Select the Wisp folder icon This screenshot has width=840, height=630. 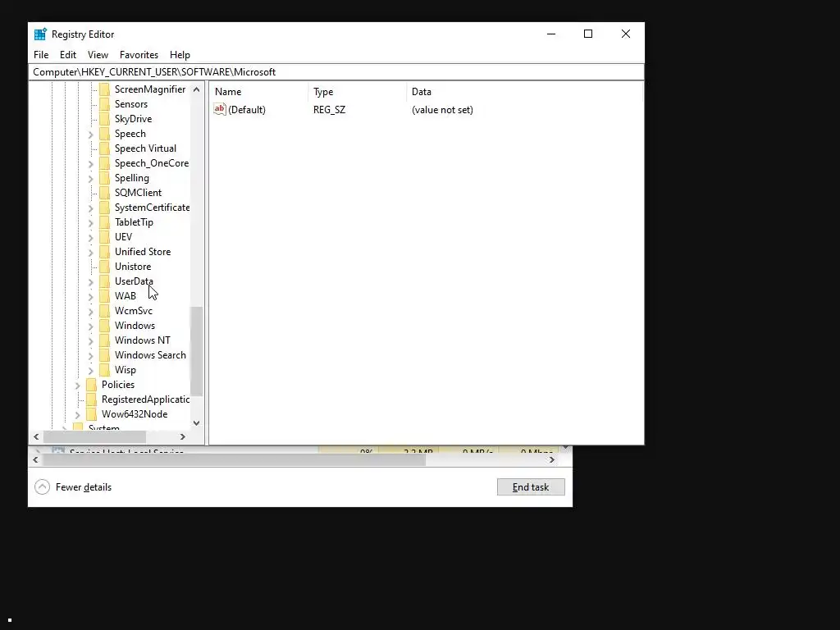tap(105, 370)
